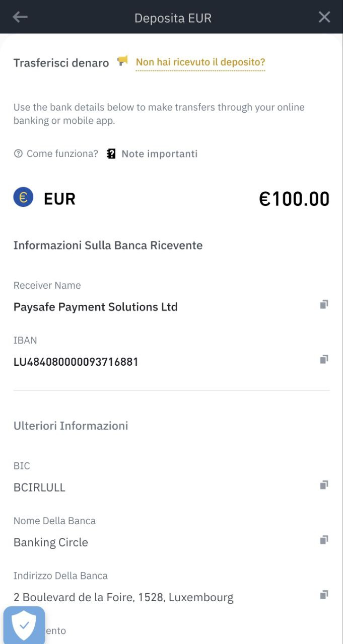View the 'Note importanti' section
The width and height of the screenshot is (343, 644).
159,153
